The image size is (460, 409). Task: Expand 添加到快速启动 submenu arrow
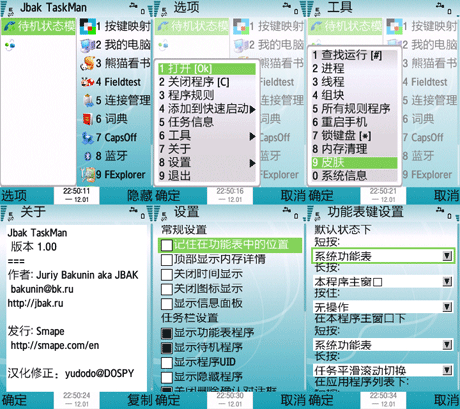click(252, 109)
